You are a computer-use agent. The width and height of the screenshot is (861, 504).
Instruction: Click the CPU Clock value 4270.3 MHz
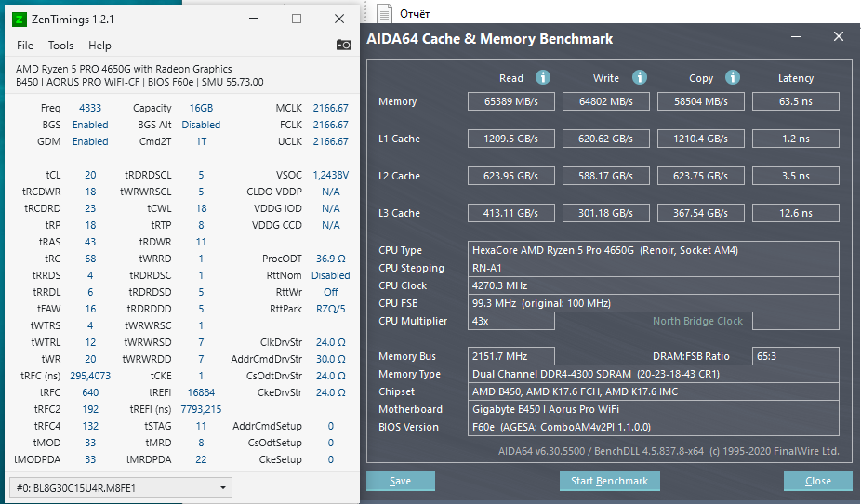654,285
